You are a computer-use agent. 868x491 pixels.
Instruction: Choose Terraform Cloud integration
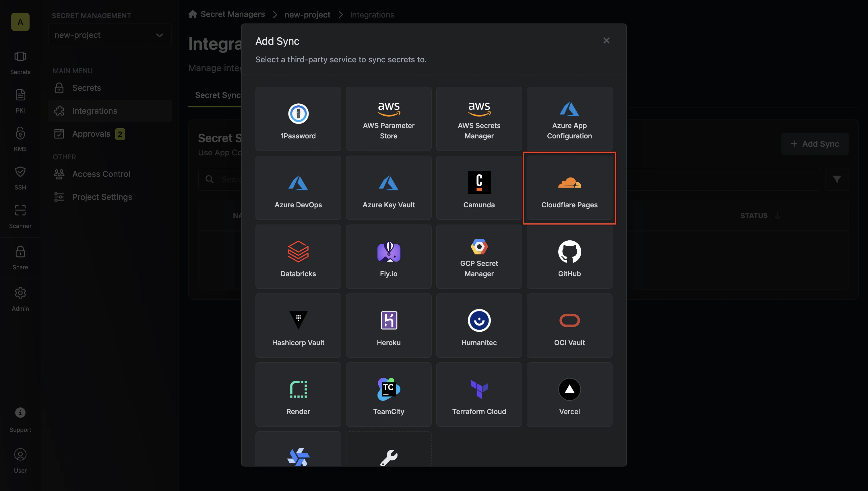[x=479, y=394]
